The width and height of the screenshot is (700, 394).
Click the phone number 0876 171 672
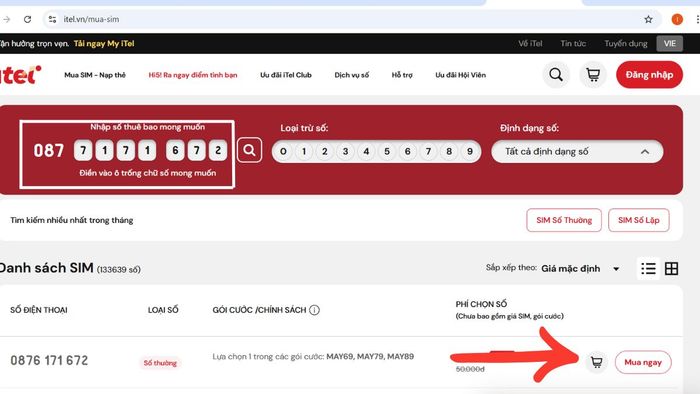pyautogui.click(x=49, y=361)
